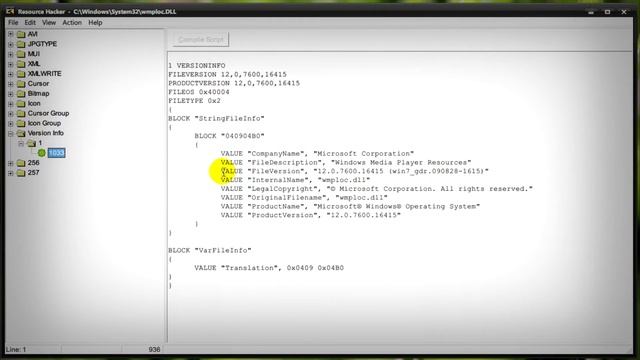
Task: Click the "1 VERSIONINFO" line
Action: coord(197,66)
